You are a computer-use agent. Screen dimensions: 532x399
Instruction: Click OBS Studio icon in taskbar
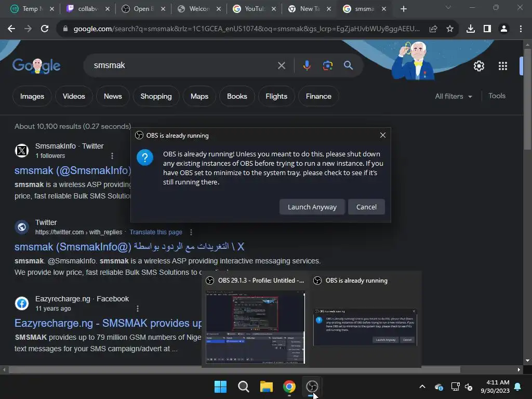[x=312, y=387]
